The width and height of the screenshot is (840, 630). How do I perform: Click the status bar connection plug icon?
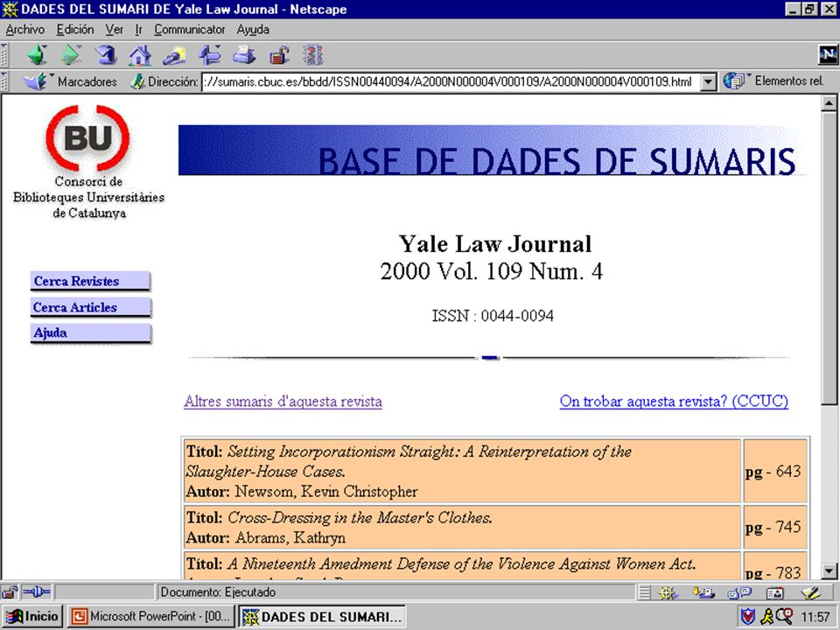pyautogui.click(x=37, y=592)
